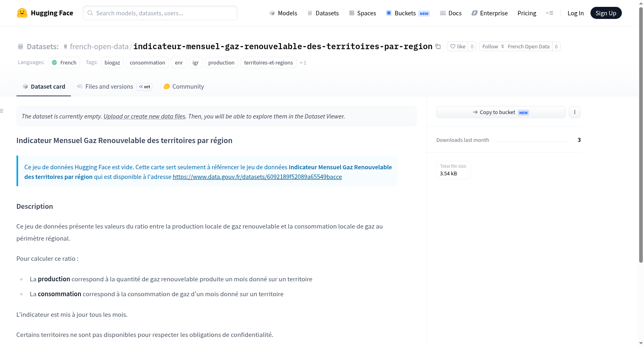The image size is (644, 347).
Task: Click the page vertical scrollbar
Action: click(641, 135)
